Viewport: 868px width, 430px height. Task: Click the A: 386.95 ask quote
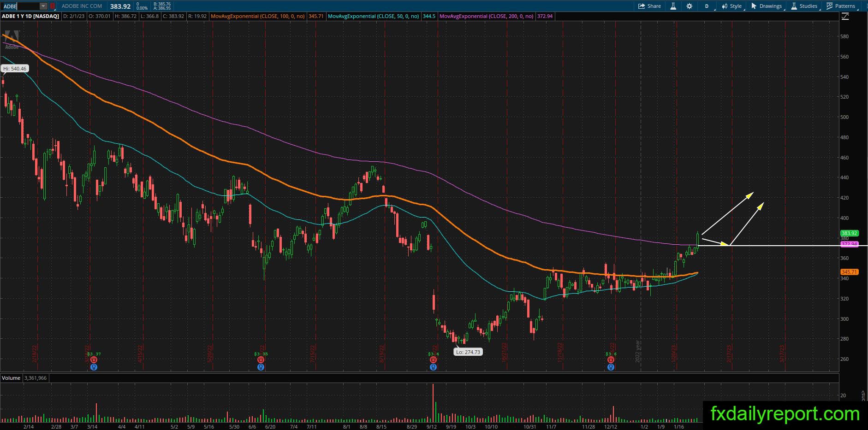[162, 8]
